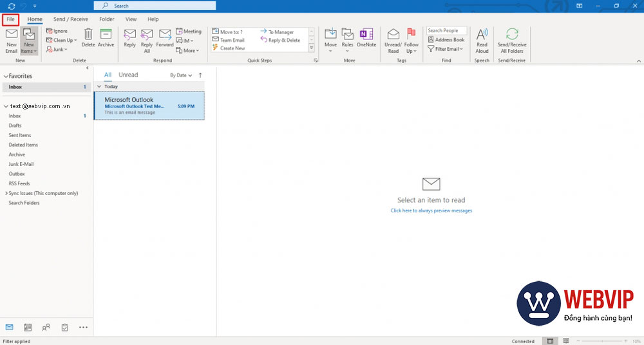Open the Help tab

(153, 19)
